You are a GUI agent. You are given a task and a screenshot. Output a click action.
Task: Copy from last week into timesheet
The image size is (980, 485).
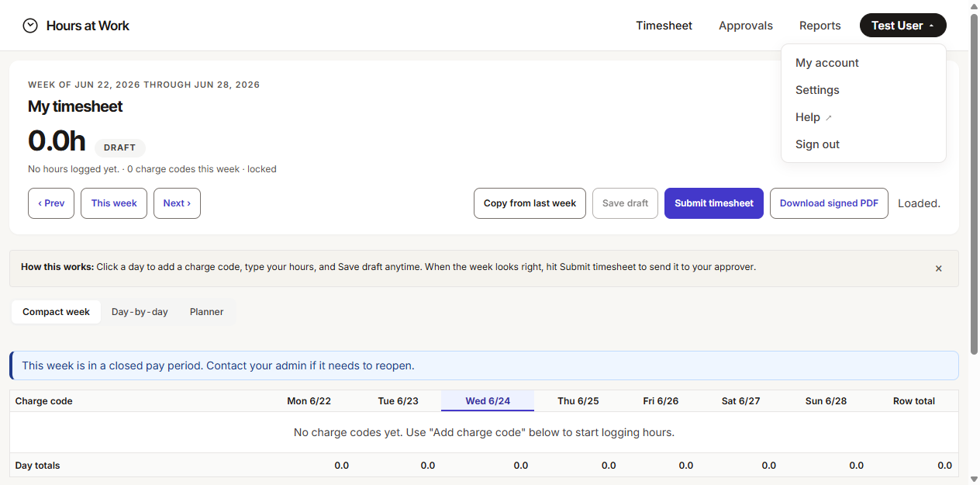pyautogui.click(x=530, y=203)
